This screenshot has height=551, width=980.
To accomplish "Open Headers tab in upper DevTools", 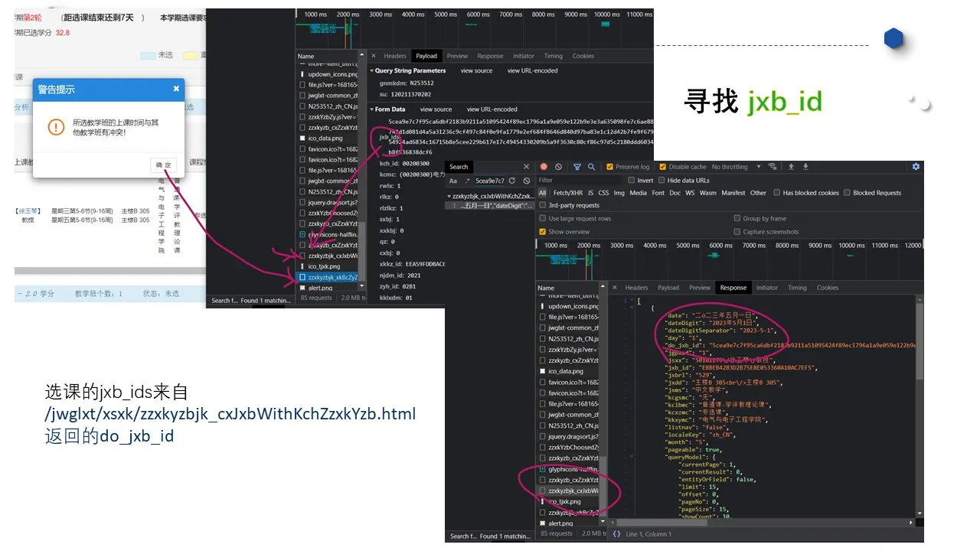I will click(395, 56).
